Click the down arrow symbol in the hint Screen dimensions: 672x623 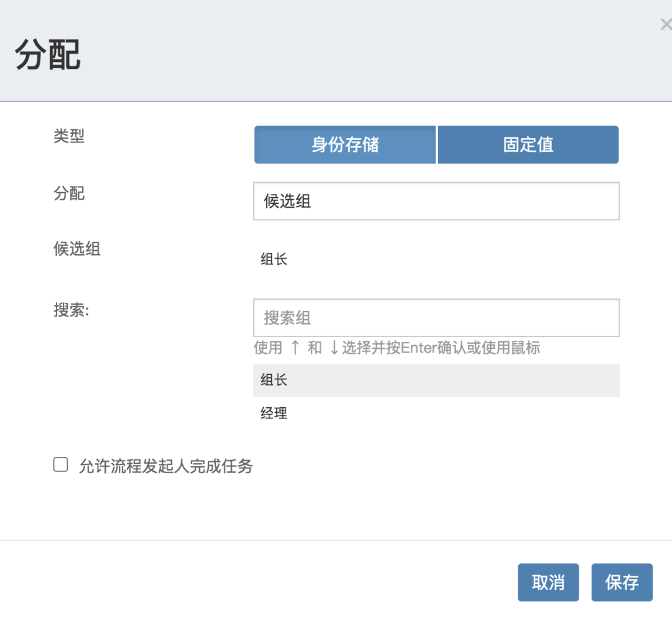(x=334, y=348)
